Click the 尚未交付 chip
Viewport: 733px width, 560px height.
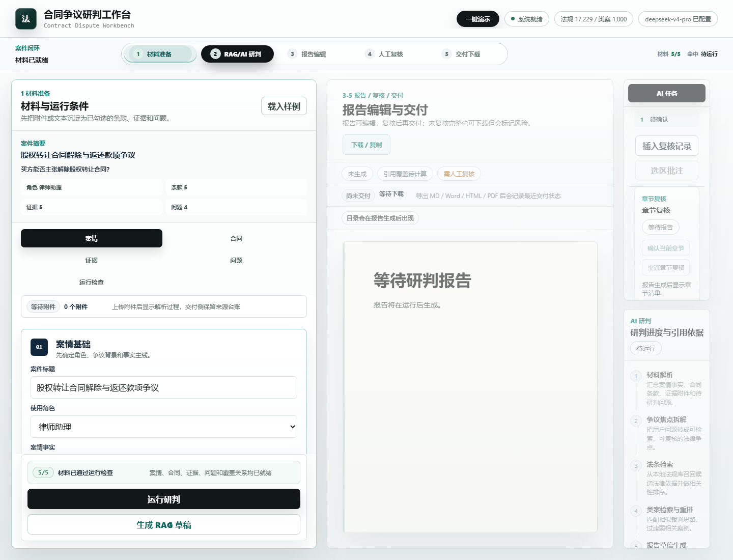click(x=358, y=195)
